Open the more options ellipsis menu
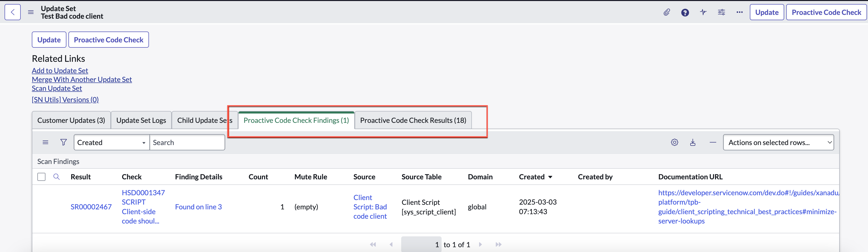868x252 pixels. click(740, 12)
